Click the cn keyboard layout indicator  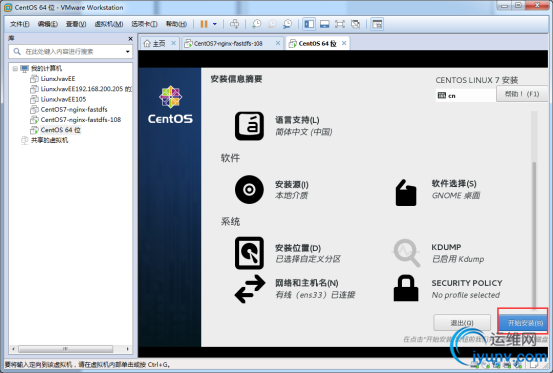[x=466, y=96]
